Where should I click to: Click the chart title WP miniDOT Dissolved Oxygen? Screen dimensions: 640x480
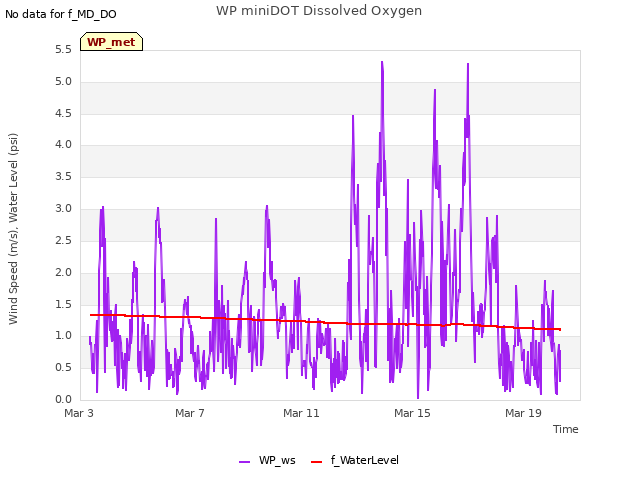point(319,11)
